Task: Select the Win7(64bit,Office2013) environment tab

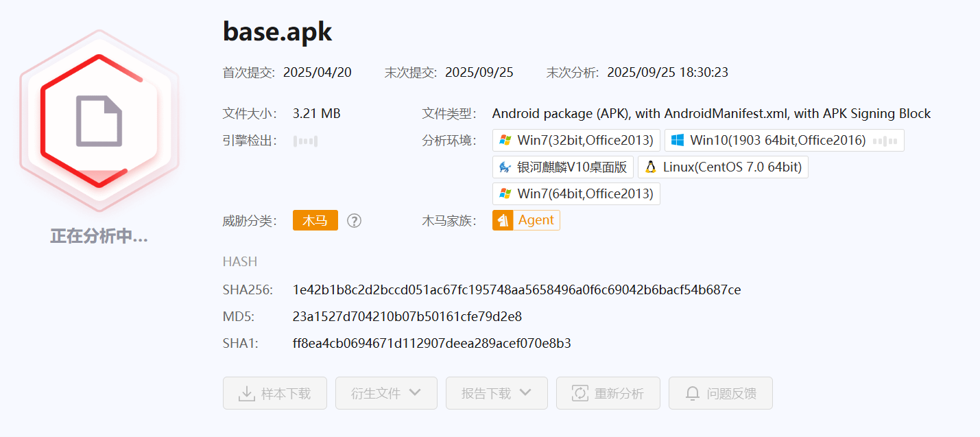Action: (576, 193)
